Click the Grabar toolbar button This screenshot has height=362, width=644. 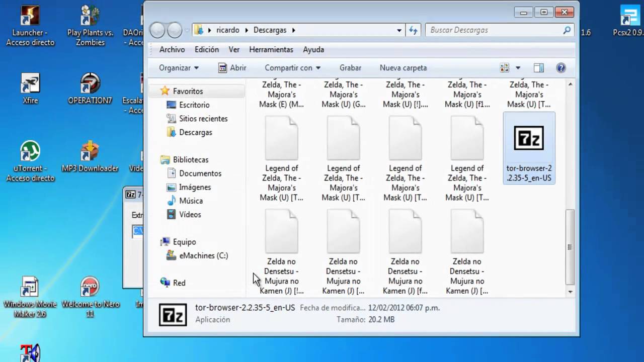point(350,68)
